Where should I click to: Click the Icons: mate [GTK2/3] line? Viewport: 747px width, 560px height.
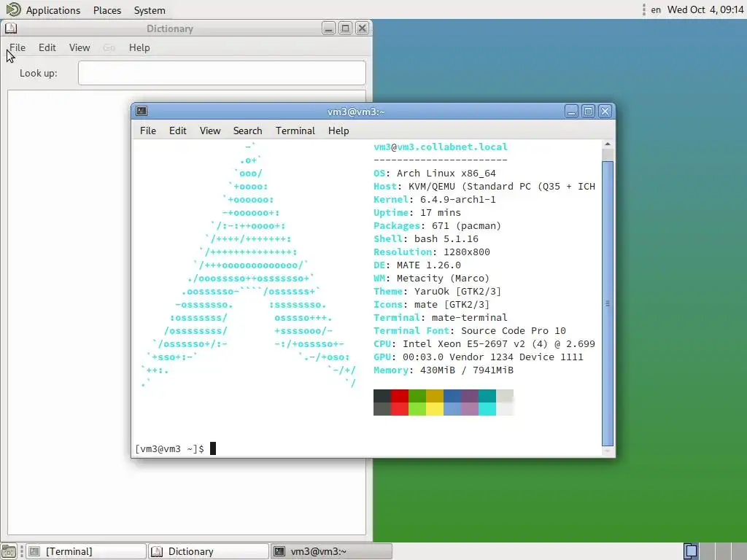tap(432, 304)
